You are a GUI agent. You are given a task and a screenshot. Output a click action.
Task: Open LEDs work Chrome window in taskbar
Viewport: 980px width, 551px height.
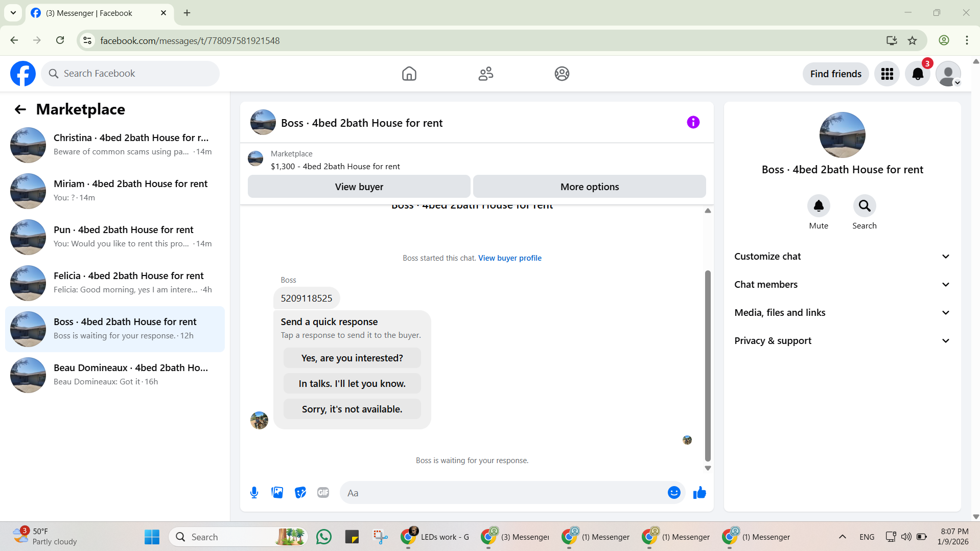coord(435,537)
